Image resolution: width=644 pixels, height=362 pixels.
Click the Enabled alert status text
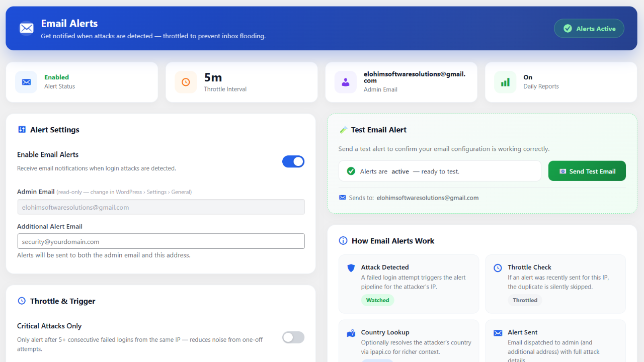tap(56, 77)
